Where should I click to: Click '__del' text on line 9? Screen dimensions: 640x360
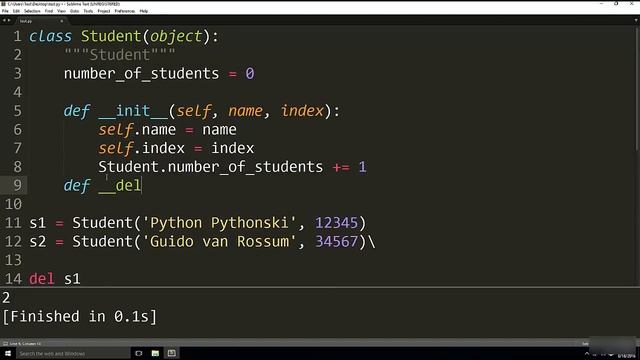[x=120, y=186]
